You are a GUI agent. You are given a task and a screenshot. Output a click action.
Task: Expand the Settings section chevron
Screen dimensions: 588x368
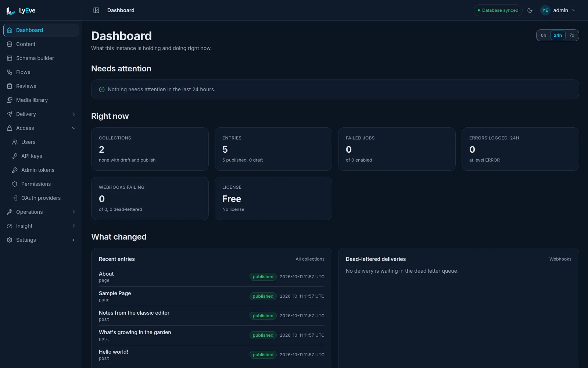tap(74, 240)
